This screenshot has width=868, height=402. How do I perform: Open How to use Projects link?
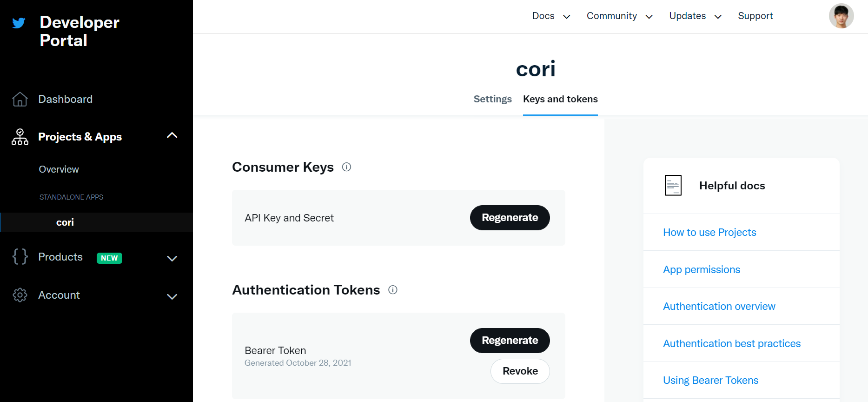point(709,232)
